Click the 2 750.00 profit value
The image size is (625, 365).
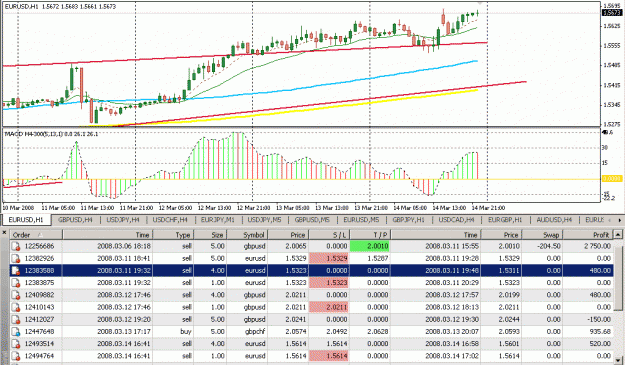pyautogui.click(x=597, y=246)
